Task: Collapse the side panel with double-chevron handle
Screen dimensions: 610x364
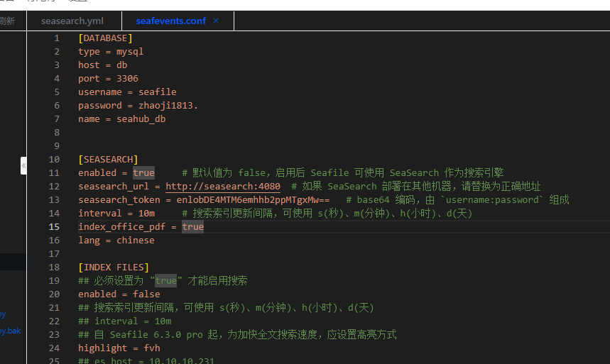Action: (x=23, y=165)
